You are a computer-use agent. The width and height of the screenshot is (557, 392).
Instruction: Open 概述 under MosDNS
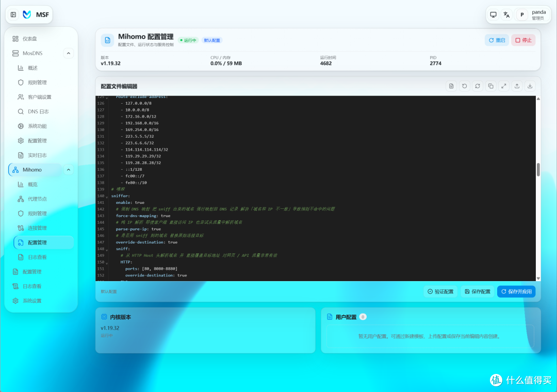(43, 68)
